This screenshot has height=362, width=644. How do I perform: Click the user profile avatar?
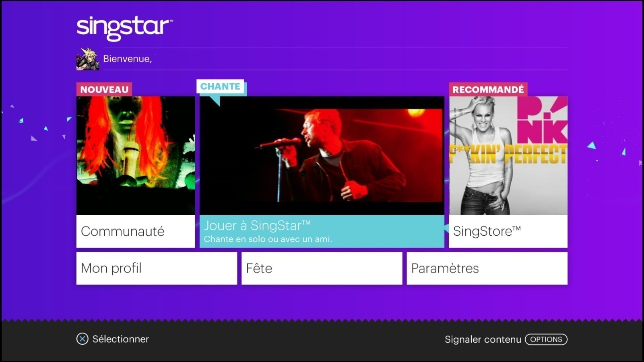pyautogui.click(x=88, y=59)
